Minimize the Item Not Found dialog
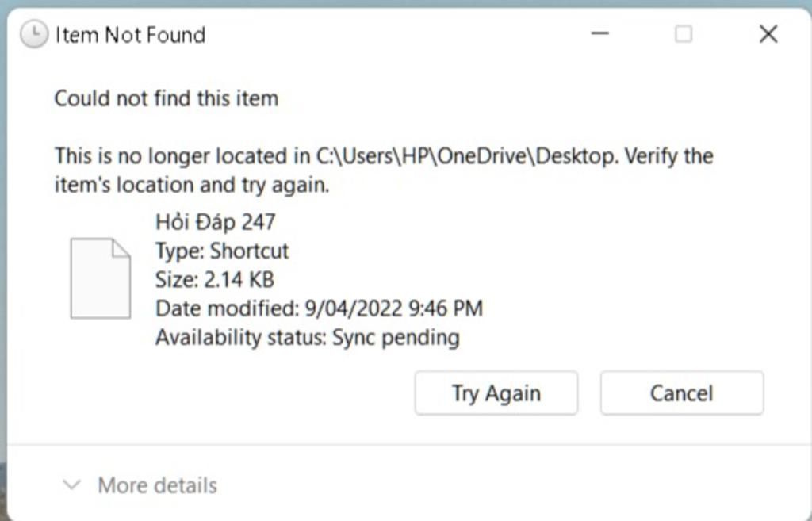The width and height of the screenshot is (812, 521). click(599, 33)
